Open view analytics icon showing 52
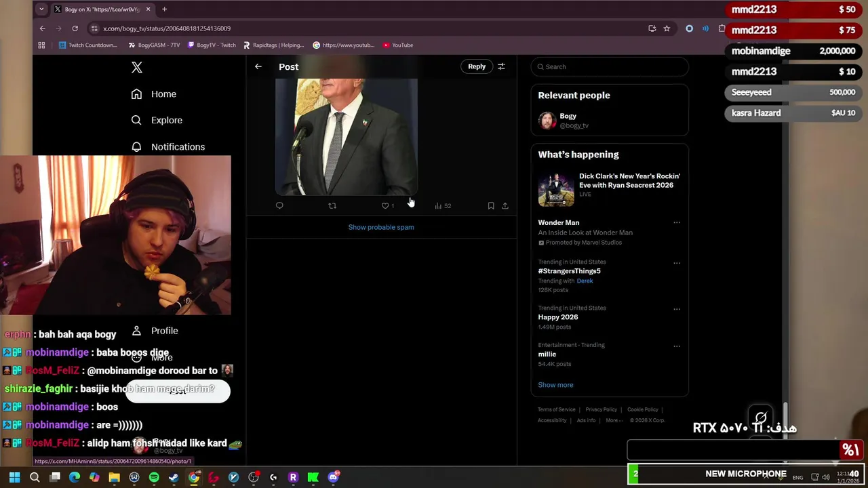868x488 pixels. coord(442,205)
